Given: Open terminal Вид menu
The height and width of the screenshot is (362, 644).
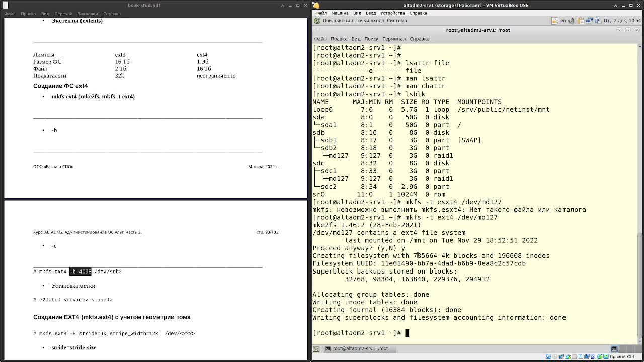Looking at the screenshot, I should pyautogui.click(x=356, y=39).
